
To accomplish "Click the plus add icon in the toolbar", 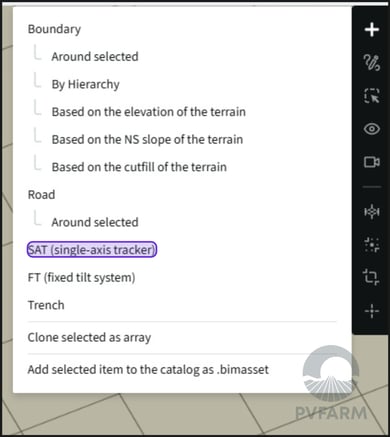I will coord(372,30).
